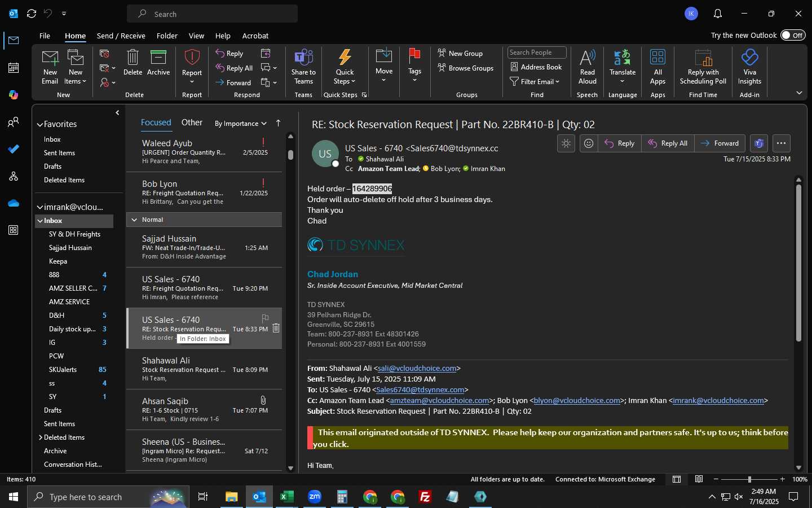Open the Address Book
The height and width of the screenshot is (508, 812).
point(536,67)
